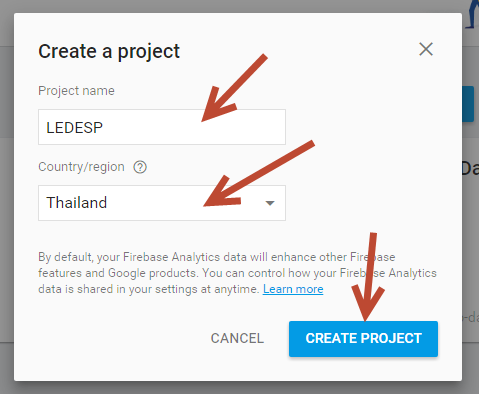Screen dimensions: 479x394
Task: Open the Country/region help question mark
Action: (x=140, y=167)
